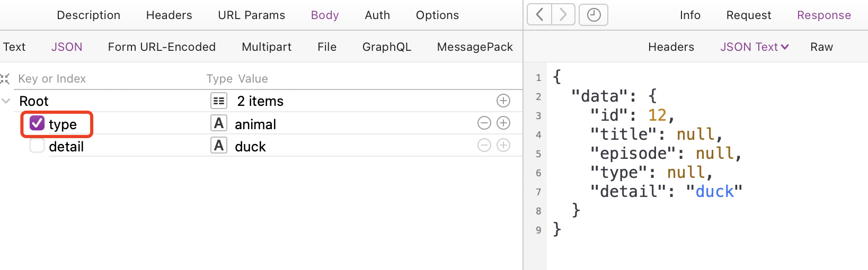Open the request history clock button

pyautogui.click(x=594, y=15)
